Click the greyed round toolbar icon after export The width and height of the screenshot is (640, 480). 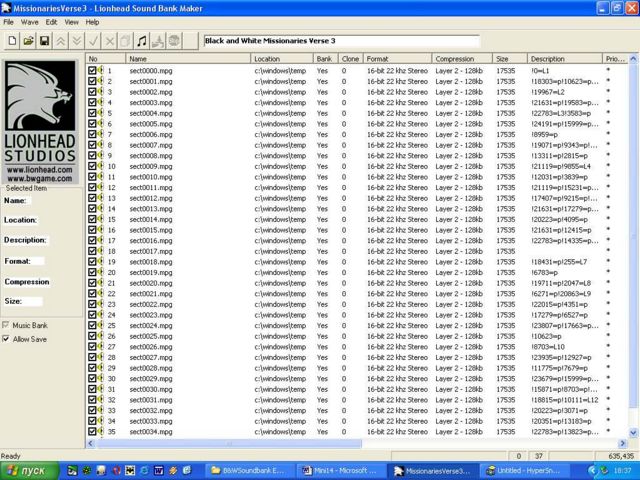click(174, 41)
